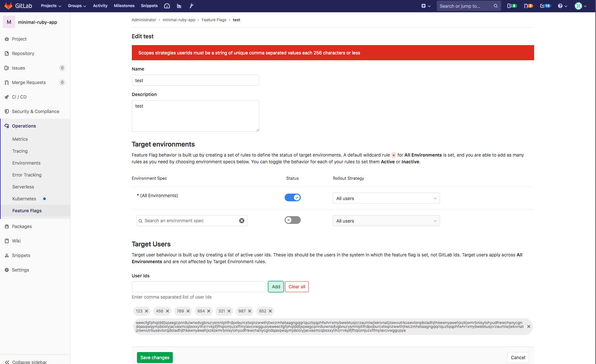Enable the new environment rule status toggle

coord(292,220)
